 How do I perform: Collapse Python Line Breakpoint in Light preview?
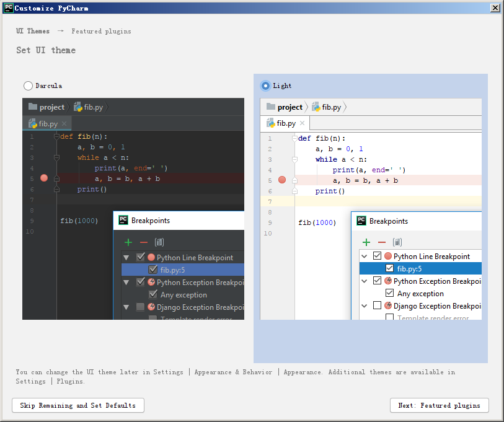click(364, 256)
